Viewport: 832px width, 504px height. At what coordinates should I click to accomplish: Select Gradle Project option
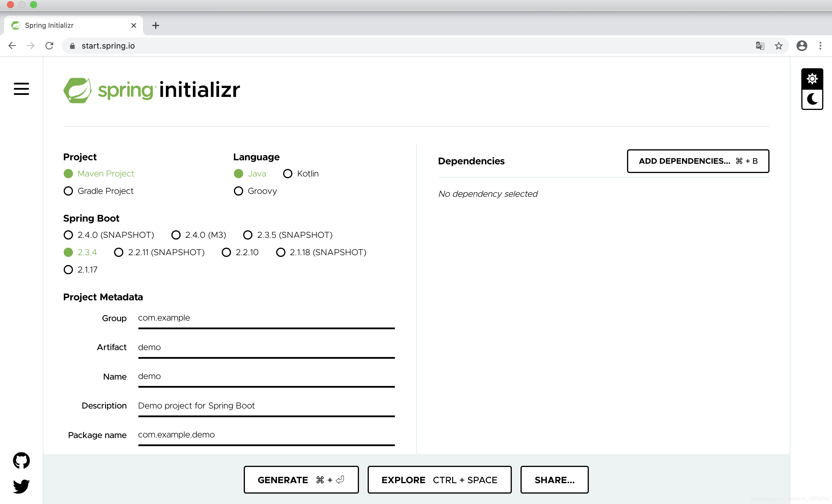click(98, 191)
